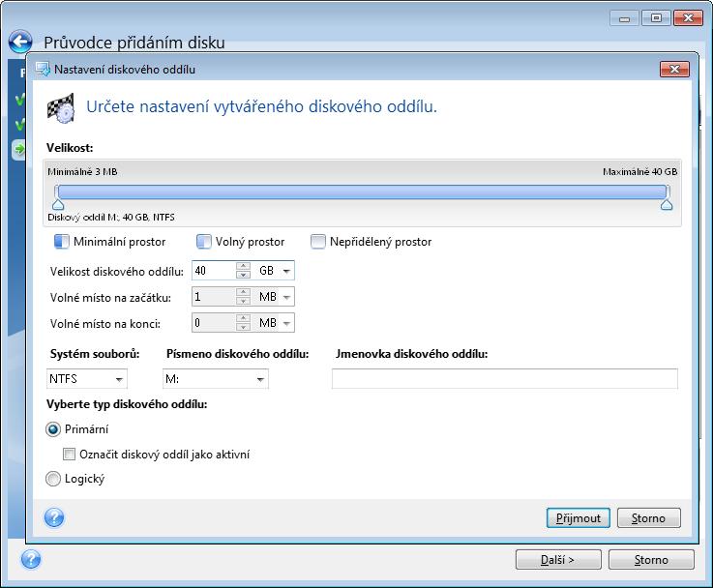The height and width of the screenshot is (588, 713).
Task: Click the Další > button
Action: (x=558, y=559)
